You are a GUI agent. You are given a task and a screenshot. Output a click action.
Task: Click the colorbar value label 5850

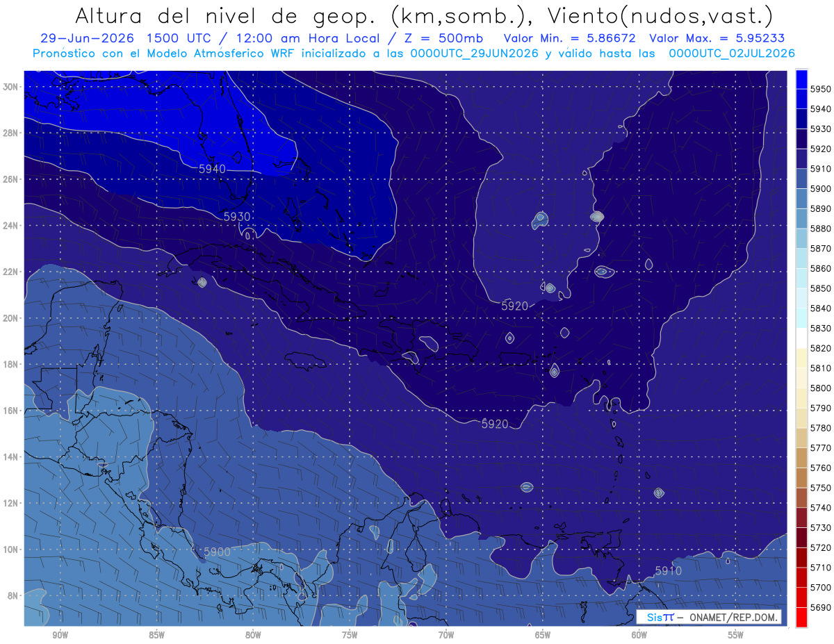click(x=820, y=288)
